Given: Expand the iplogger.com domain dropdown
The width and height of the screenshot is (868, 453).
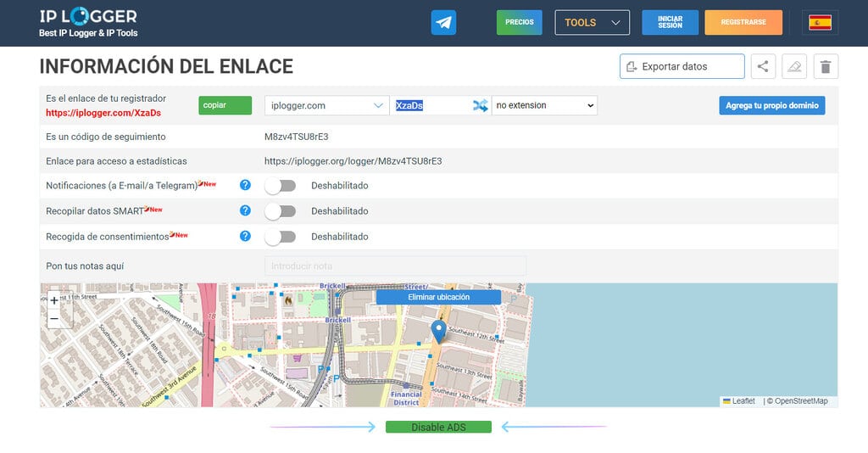Looking at the screenshot, I should [326, 105].
